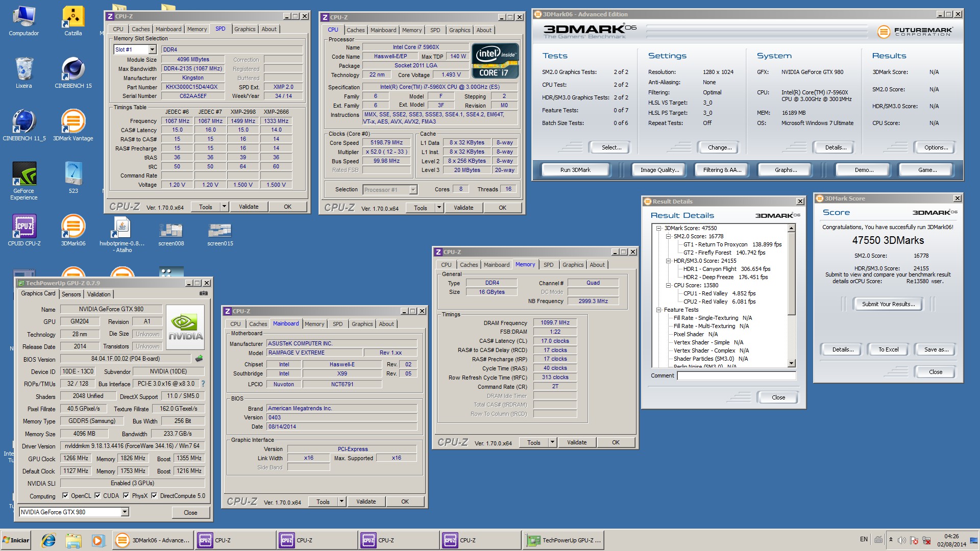Click the volume icon in system tray
Viewport: 980px width, 551px height.
902,540
